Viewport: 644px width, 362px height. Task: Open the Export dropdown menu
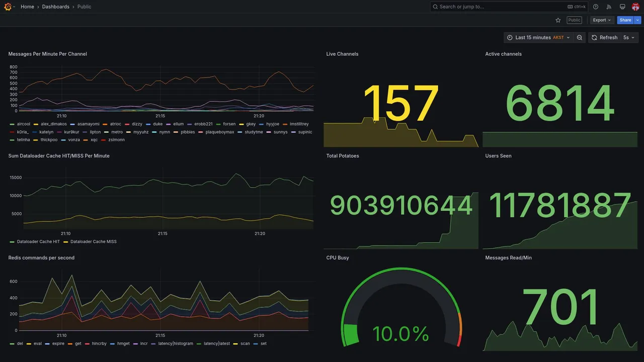click(x=602, y=20)
